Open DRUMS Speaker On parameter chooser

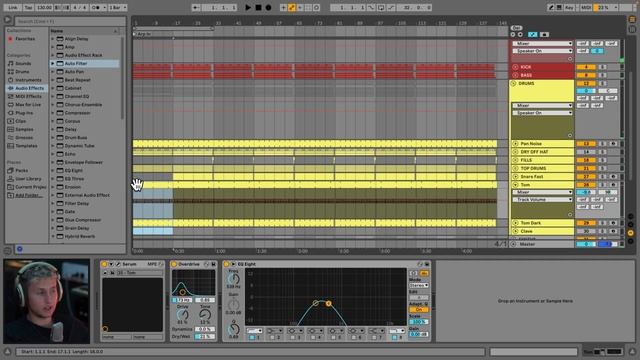pyautogui.click(x=542, y=113)
